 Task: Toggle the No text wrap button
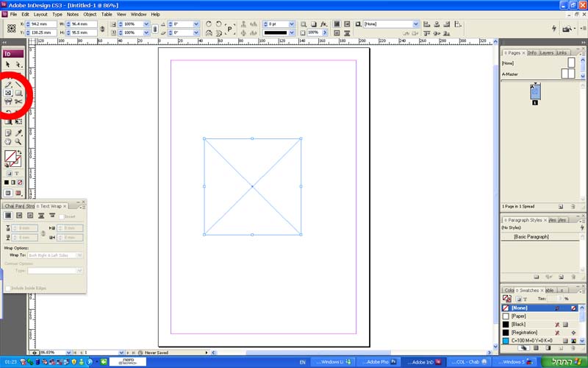coord(8,216)
